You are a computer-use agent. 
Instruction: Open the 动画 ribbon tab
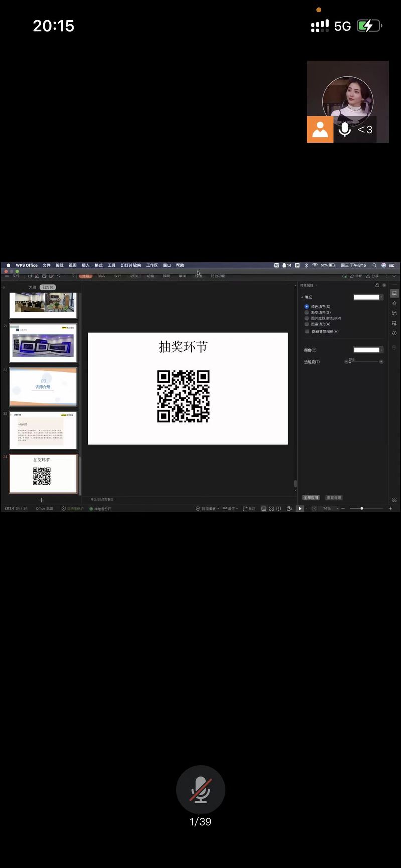(150, 276)
